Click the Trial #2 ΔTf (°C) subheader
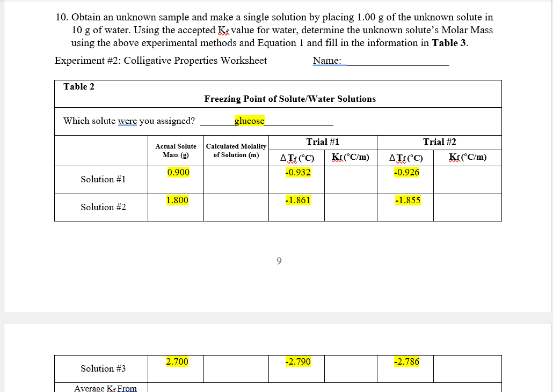 [x=405, y=158]
